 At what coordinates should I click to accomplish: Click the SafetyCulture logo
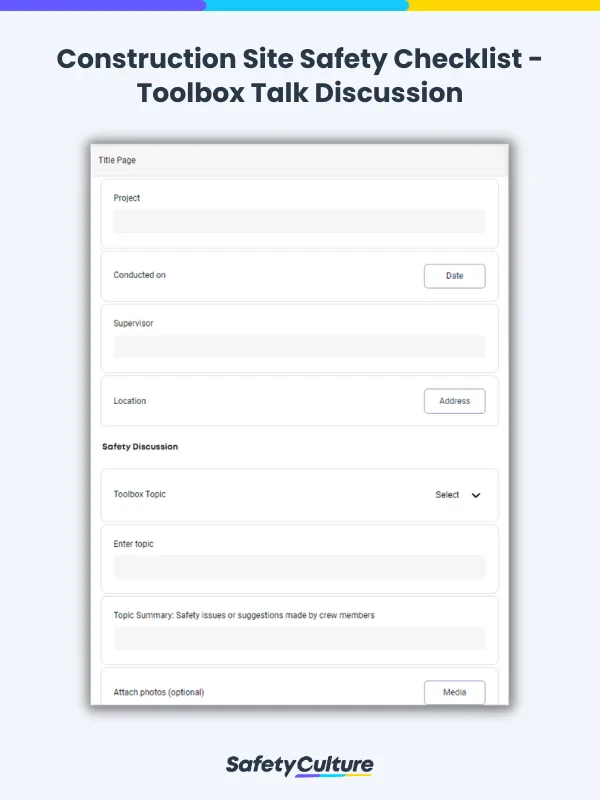(x=300, y=766)
